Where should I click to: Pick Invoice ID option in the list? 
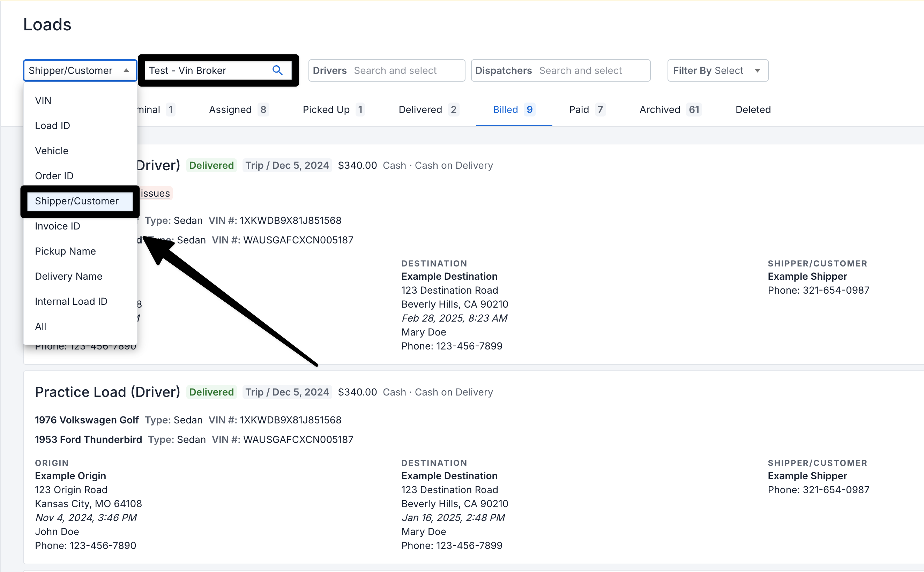80,226
